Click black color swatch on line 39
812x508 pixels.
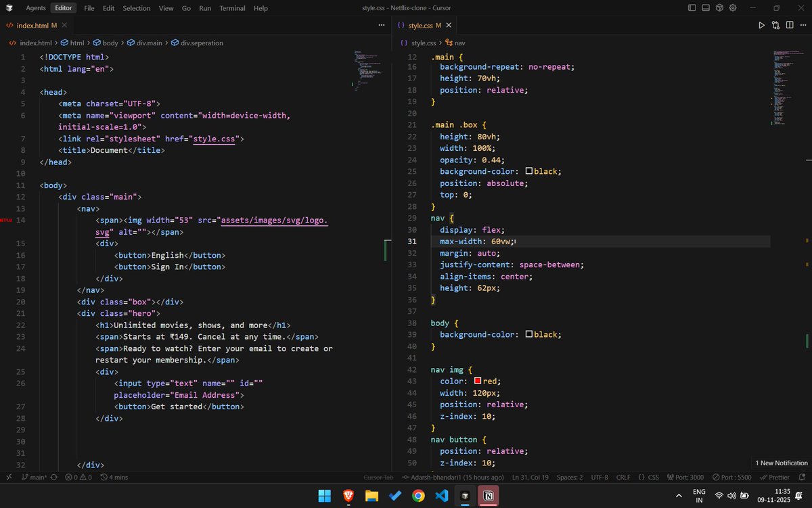[x=529, y=334]
